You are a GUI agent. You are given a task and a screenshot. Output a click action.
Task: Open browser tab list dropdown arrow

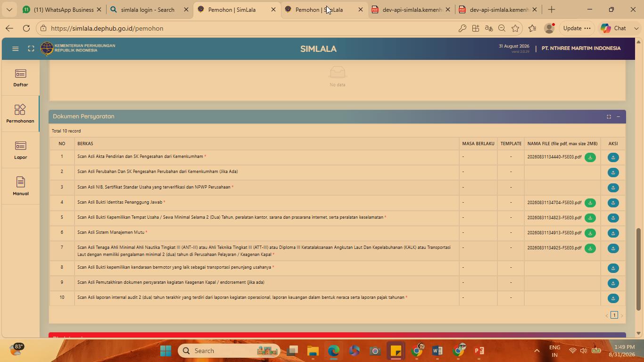[x=9, y=9]
